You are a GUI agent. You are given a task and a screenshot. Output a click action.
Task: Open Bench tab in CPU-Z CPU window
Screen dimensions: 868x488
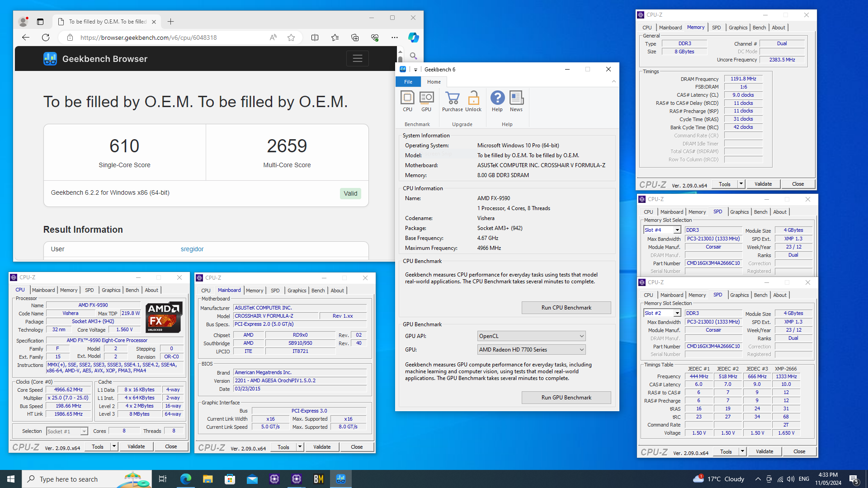[x=132, y=290]
